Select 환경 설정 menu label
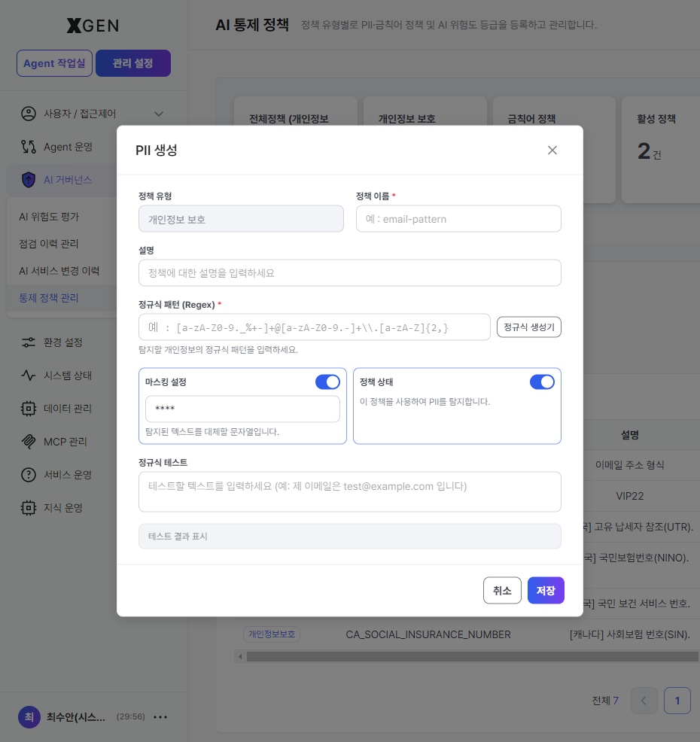Image resolution: width=700 pixels, height=742 pixels. 63,342
